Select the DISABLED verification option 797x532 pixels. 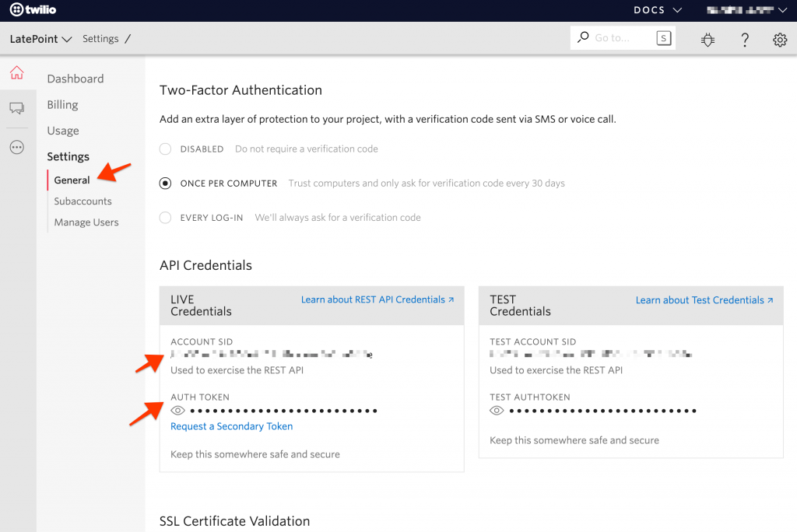coord(164,149)
